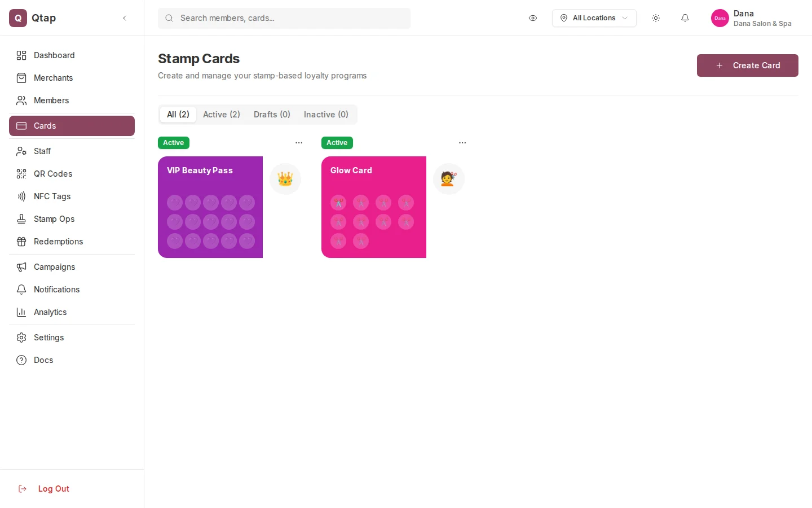Open VIP Beauty Pass options menu
Screen dimensions: 812x508
[x=299, y=143]
